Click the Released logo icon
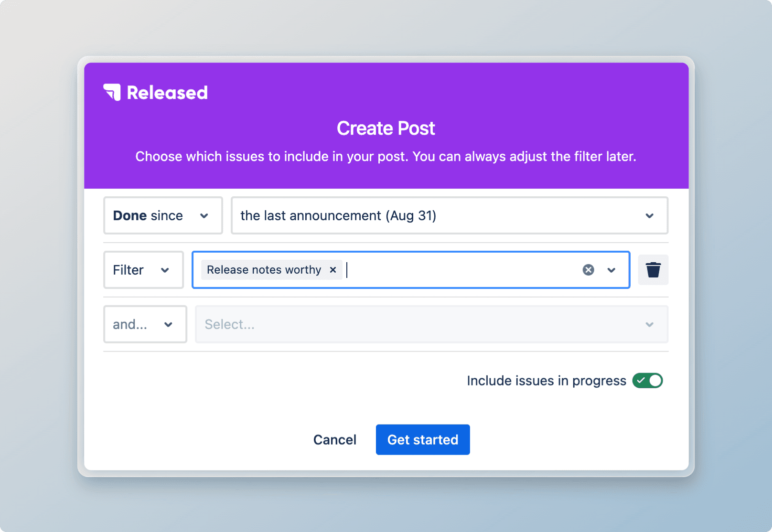This screenshot has width=772, height=532. point(112,92)
